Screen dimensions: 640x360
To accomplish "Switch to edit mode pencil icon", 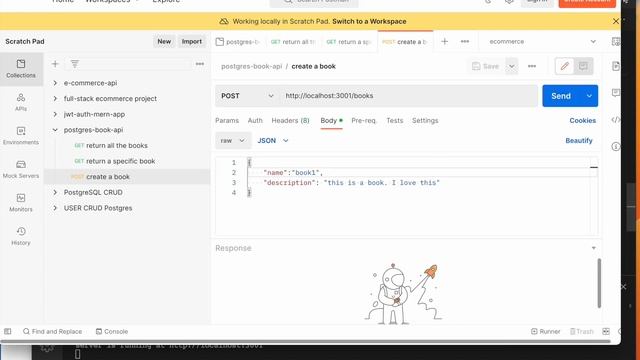I will tap(564, 66).
